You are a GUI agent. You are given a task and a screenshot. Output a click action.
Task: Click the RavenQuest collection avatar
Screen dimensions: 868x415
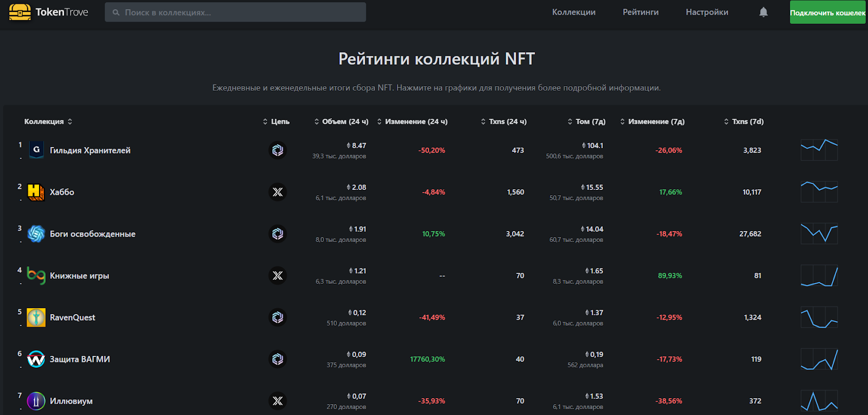[x=36, y=317]
